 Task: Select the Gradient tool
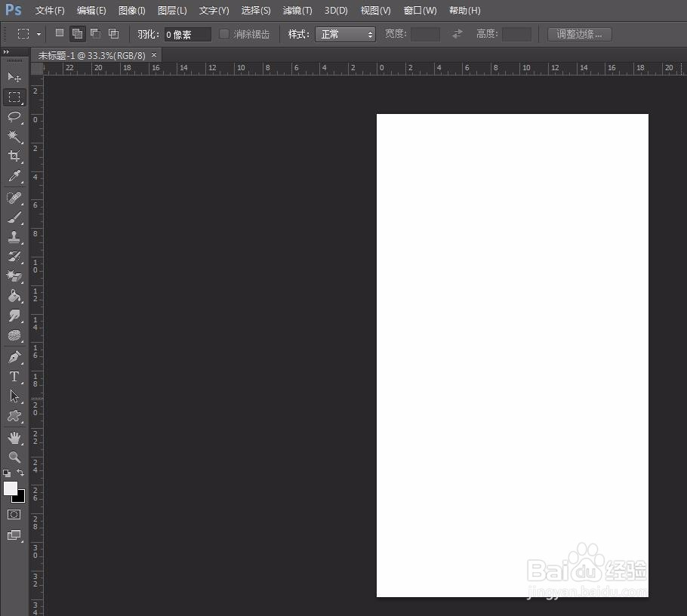(x=14, y=296)
